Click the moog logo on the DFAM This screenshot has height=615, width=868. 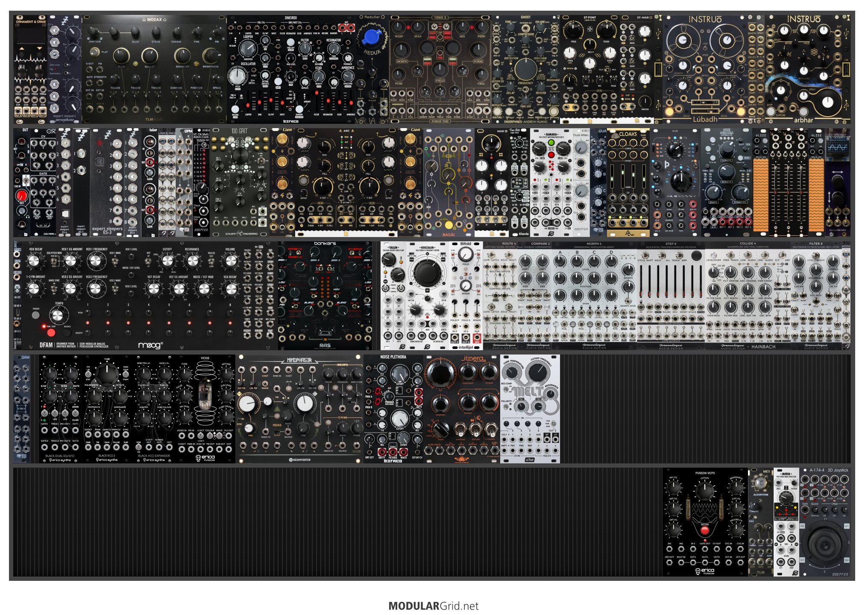[150, 345]
